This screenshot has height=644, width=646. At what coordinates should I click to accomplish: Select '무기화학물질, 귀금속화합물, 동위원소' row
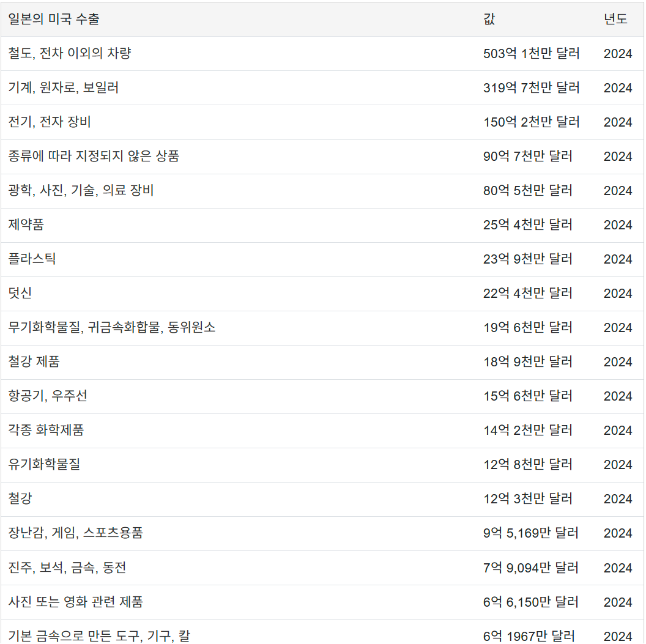tap(112, 327)
